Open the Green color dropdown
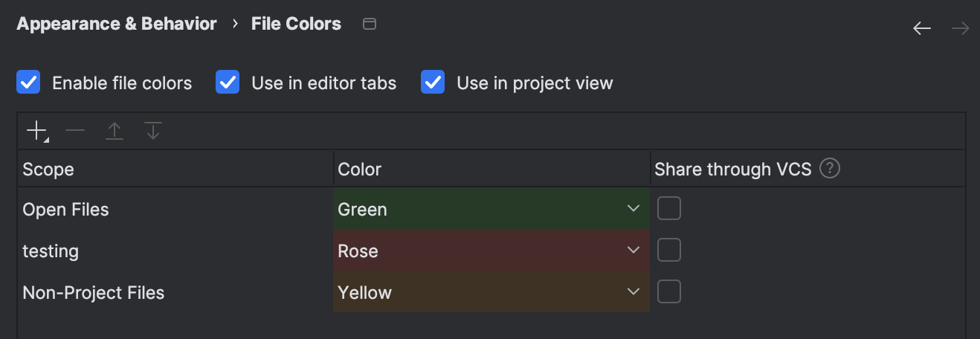 point(634,209)
